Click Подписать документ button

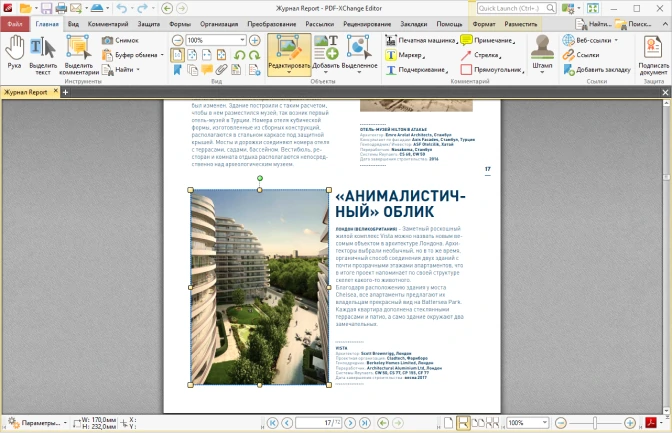tap(654, 55)
